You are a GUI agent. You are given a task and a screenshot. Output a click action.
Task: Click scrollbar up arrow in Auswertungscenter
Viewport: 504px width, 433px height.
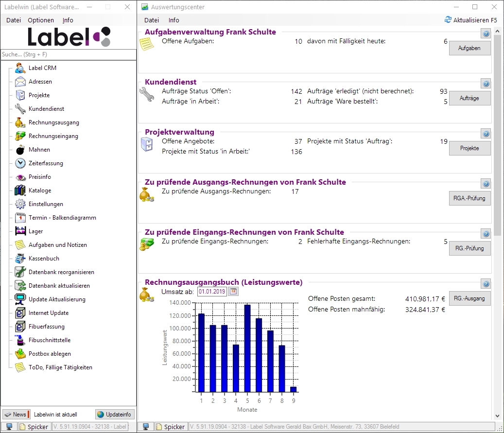(498, 32)
